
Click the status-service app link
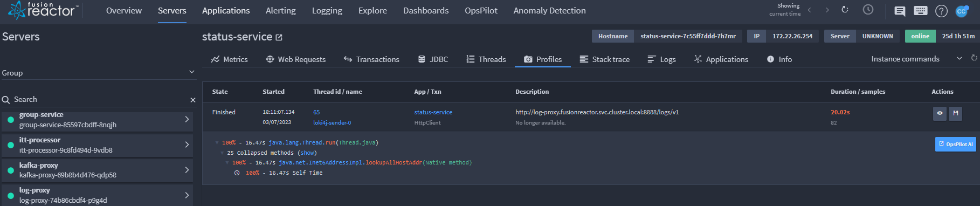tap(433, 112)
